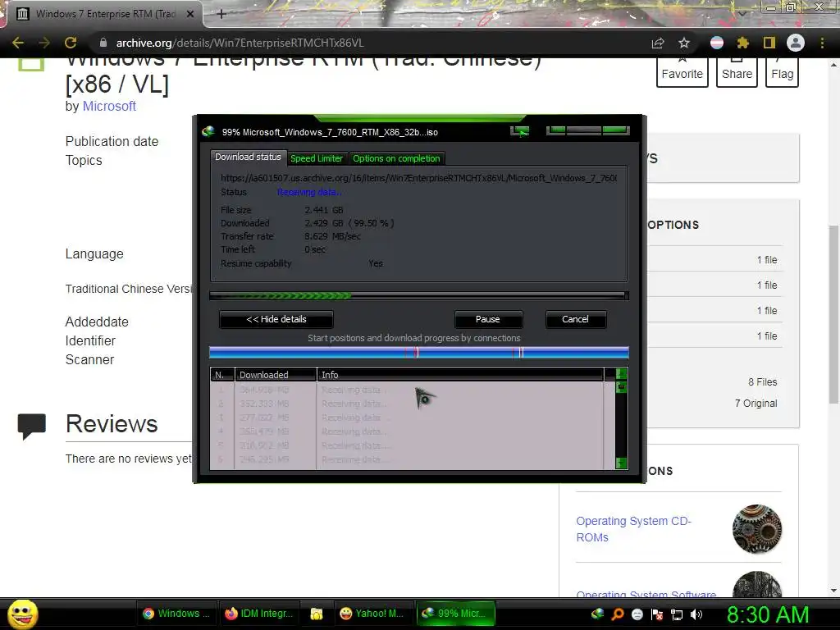Share this page via address bar icon
Image resolution: width=840 pixels, height=630 pixels.
click(658, 43)
